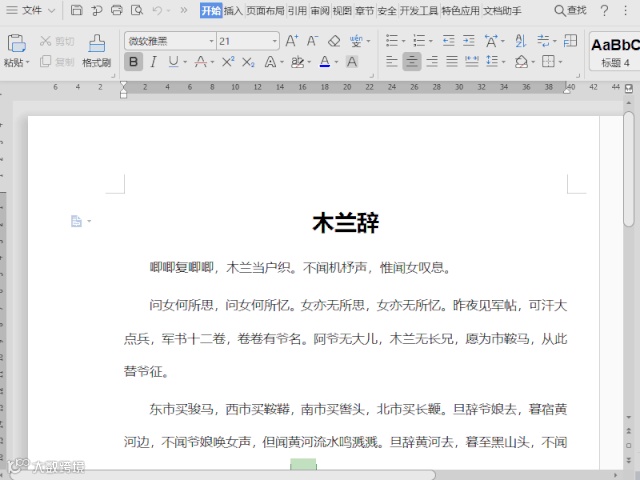The height and width of the screenshot is (480, 640).
Task: Click the Save icon in quick toolbar
Action: [76, 10]
